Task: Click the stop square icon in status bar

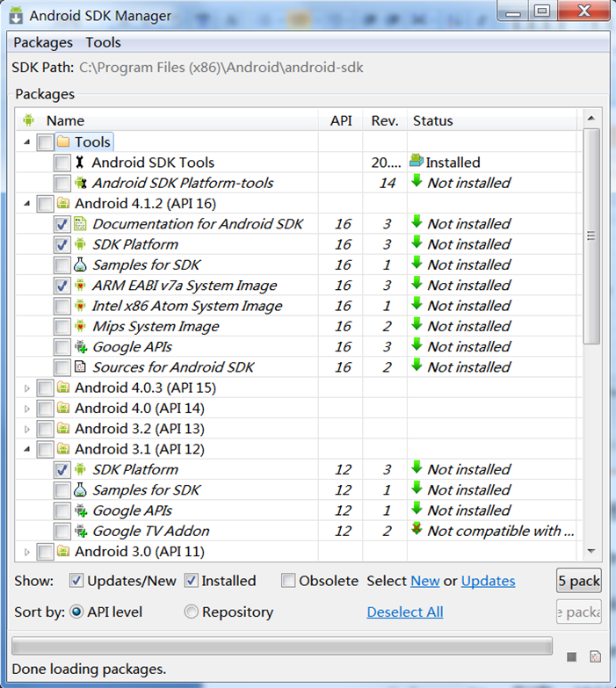Action: [571, 657]
